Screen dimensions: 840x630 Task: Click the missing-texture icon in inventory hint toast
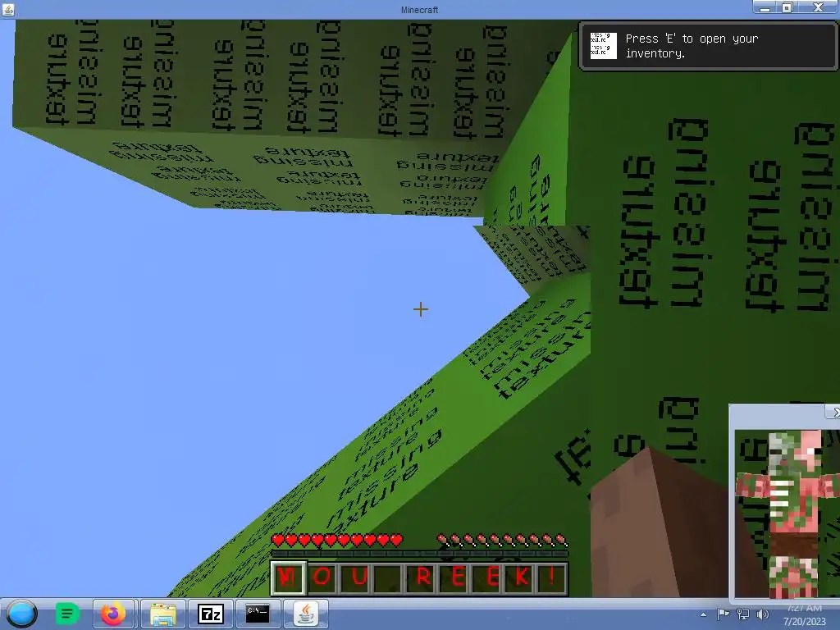click(603, 45)
